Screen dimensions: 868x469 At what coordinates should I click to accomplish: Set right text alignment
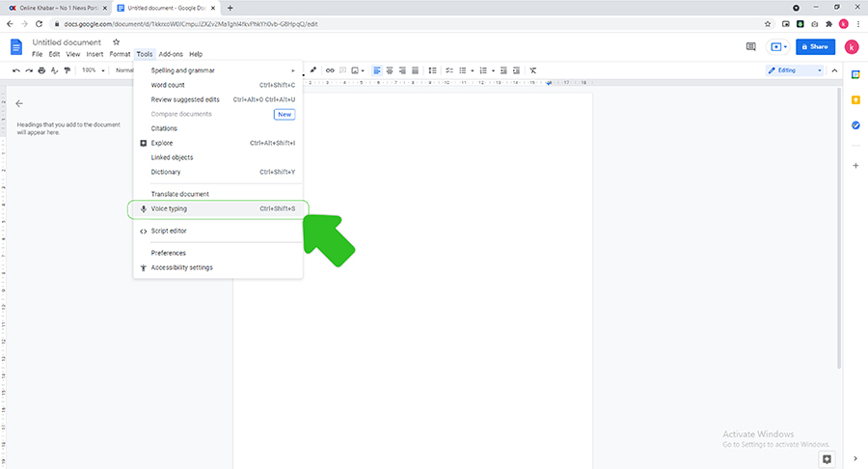pyautogui.click(x=402, y=70)
